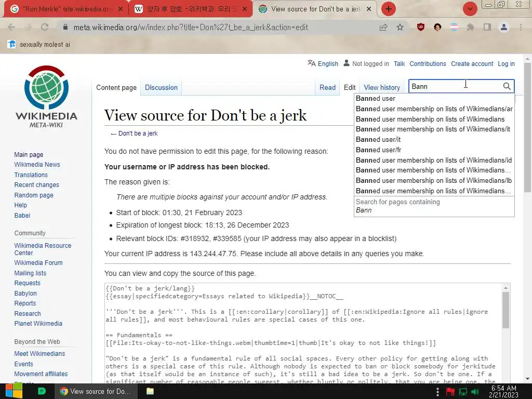Click the Chrome taskbar button 'View source for Do...'

tap(96, 391)
